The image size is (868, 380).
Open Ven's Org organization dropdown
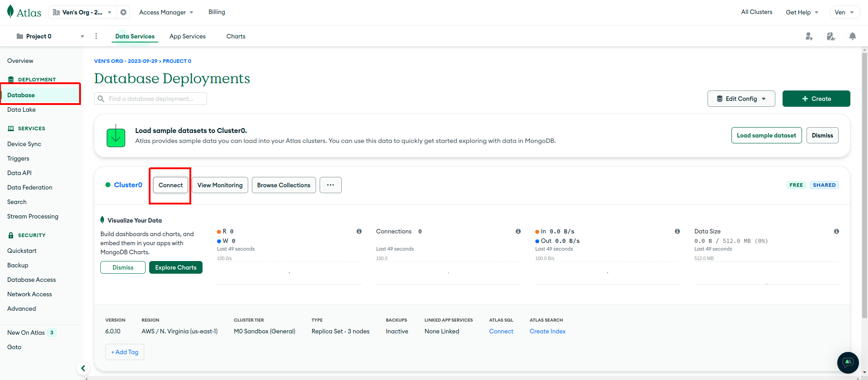coord(82,12)
